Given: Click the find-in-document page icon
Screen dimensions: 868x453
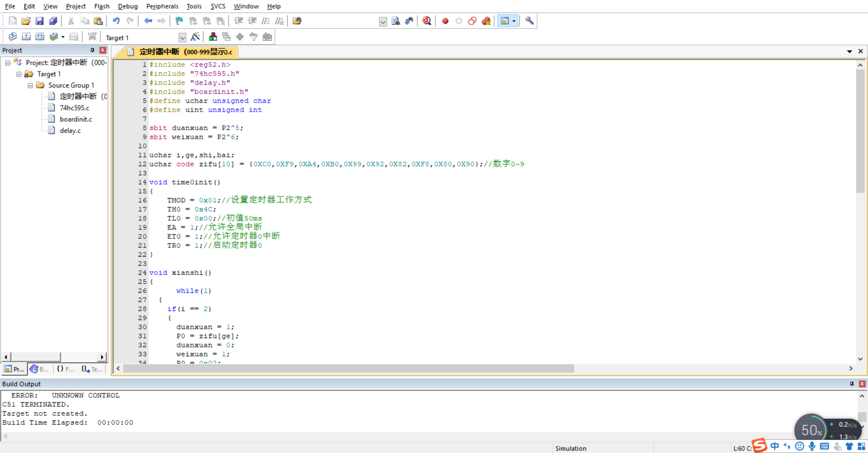Looking at the screenshot, I should coord(396,21).
